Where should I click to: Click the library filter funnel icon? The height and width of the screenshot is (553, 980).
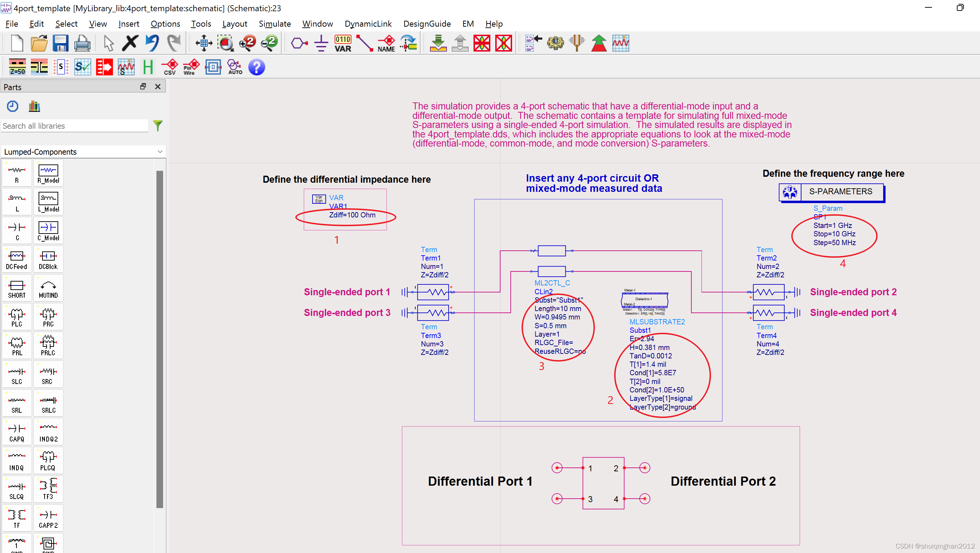tap(157, 126)
